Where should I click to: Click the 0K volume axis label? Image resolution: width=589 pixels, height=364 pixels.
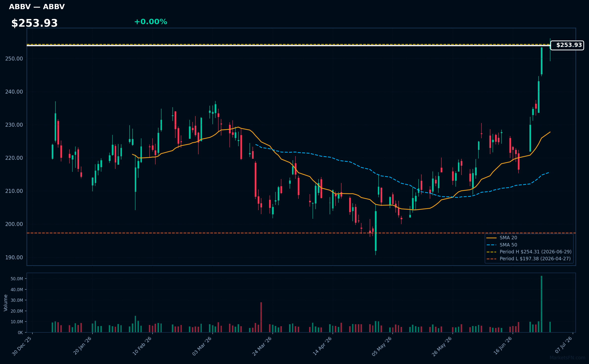pyautogui.click(x=20, y=332)
